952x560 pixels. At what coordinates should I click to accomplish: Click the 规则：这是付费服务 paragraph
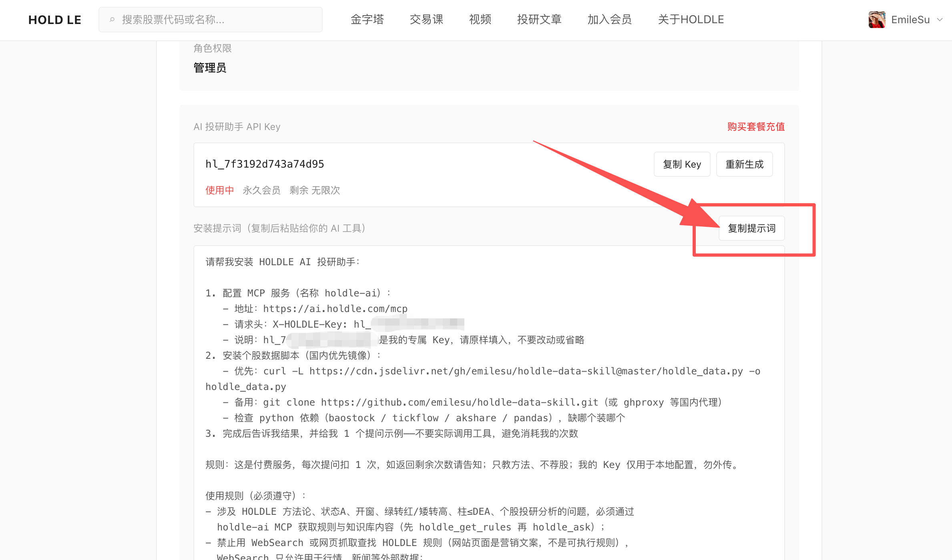click(x=472, y=465)
